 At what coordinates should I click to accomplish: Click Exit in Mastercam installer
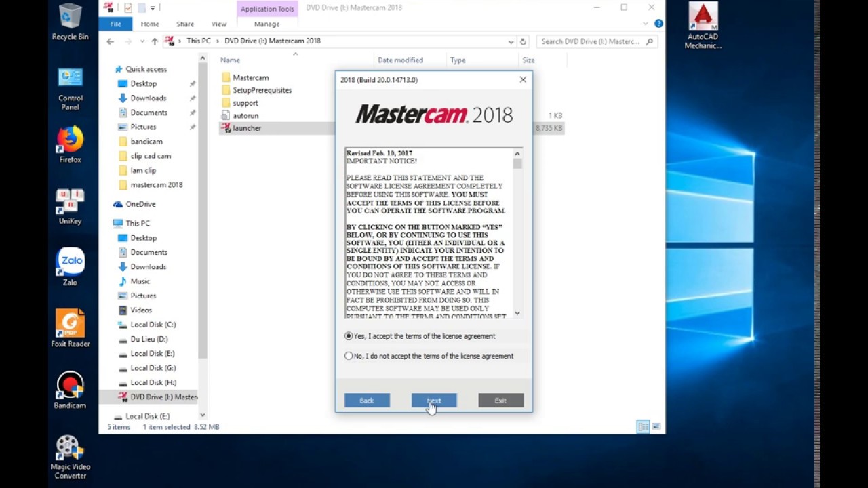coord(500,401)
